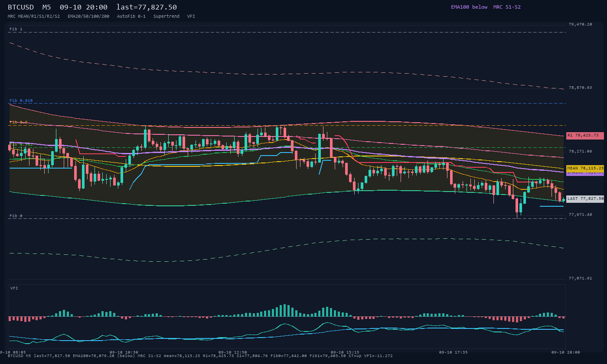607x364 pixels.
Task: Click the LAST 77,827.50 price tag
Action: pyautogui.click(x=585, y=199)
